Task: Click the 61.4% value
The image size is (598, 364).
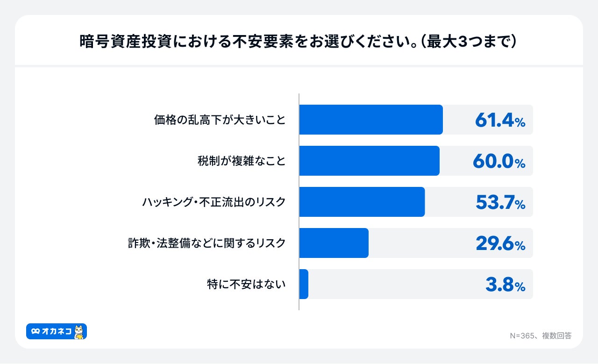Action: click(x=500, y=121)
